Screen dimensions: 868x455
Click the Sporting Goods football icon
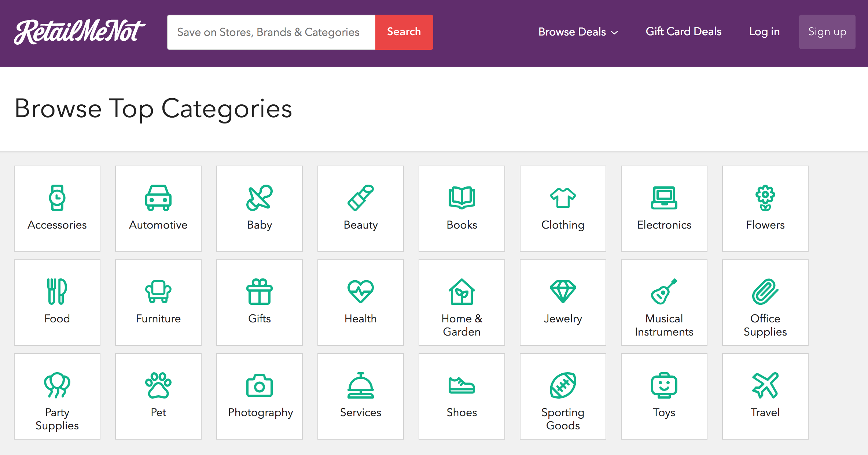point(563,385)
